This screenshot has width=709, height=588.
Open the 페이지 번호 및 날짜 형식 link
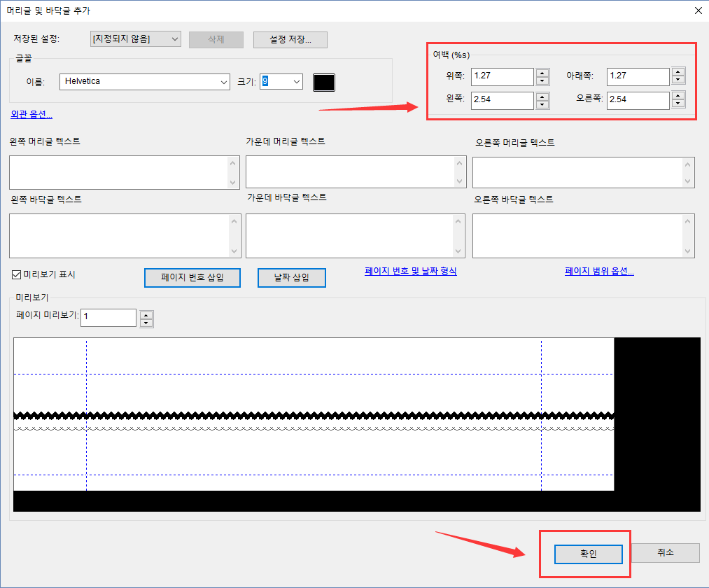pos(411,272)
